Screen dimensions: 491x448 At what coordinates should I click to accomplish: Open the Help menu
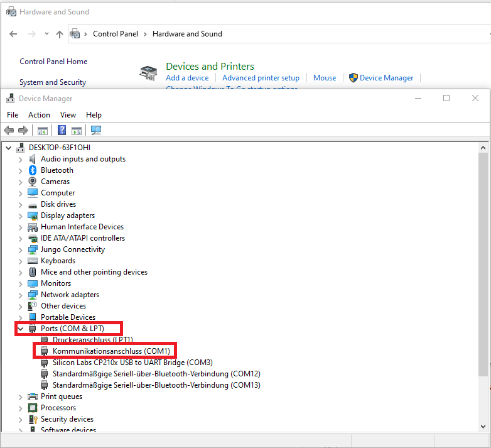coord(94,115)
